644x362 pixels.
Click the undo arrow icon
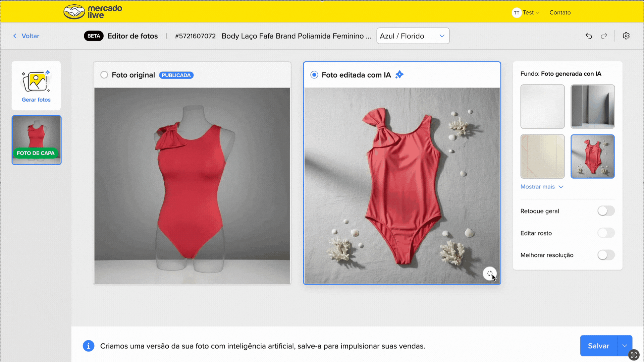(x=589, y=36)
